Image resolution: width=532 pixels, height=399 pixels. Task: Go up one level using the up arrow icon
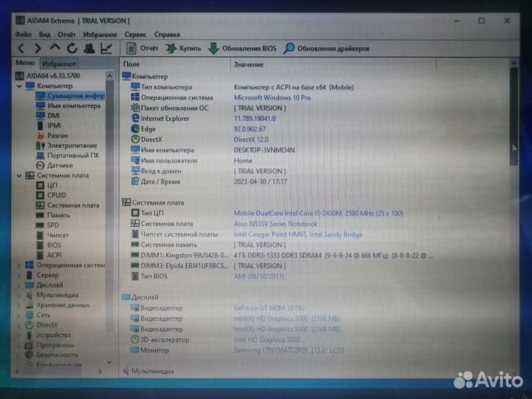pyautogui.click(x=55, y=48)
